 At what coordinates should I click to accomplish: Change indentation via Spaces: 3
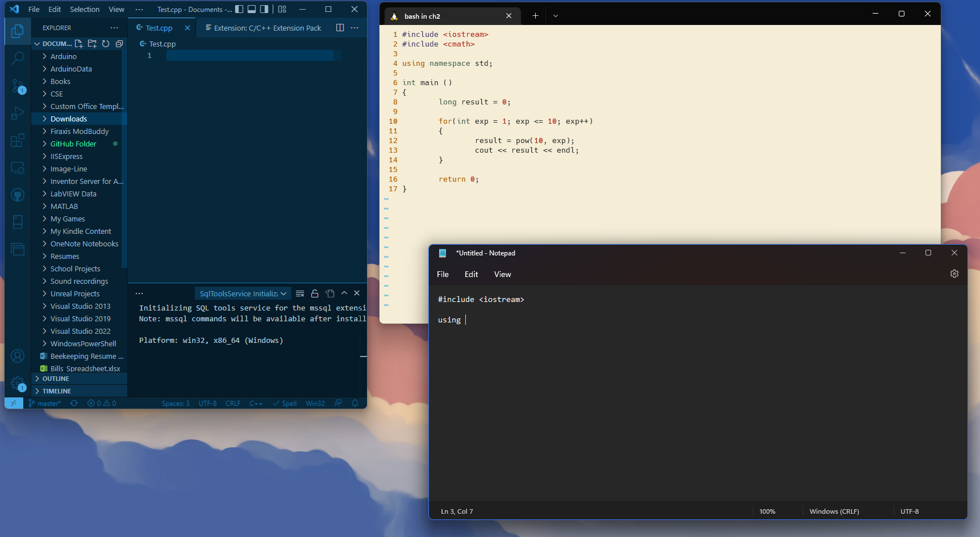tap(176, 403)
